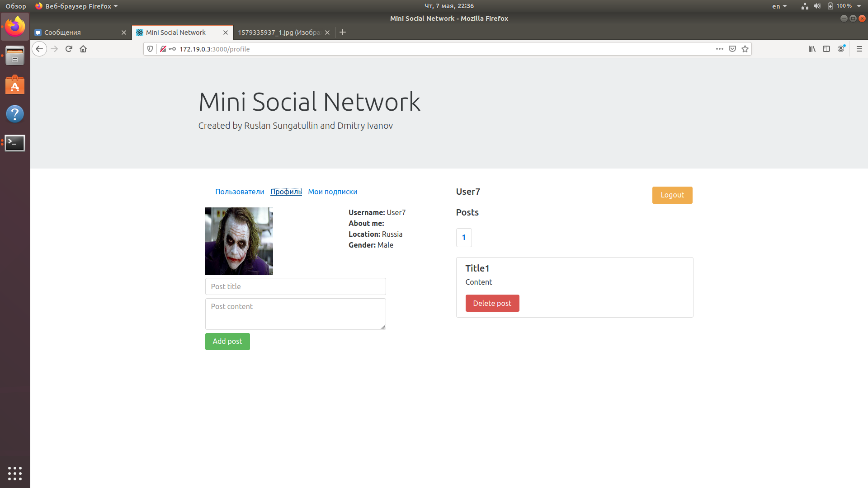The width and height of the screenshot is (868, 488).
Task: Open the Firefox hamburger menu
Action: point(859,49)
